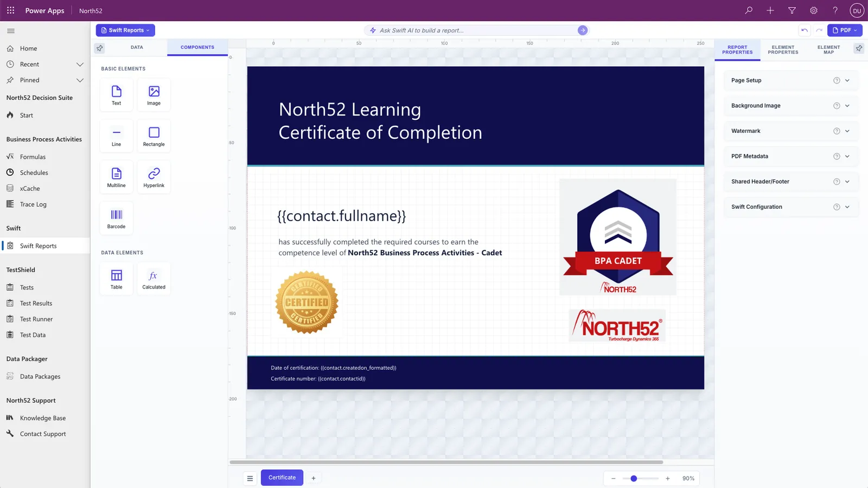The height and width of the screenshot is (488, 868).
Task: Switch to the Element Properties tab
Action: [783, 50]
